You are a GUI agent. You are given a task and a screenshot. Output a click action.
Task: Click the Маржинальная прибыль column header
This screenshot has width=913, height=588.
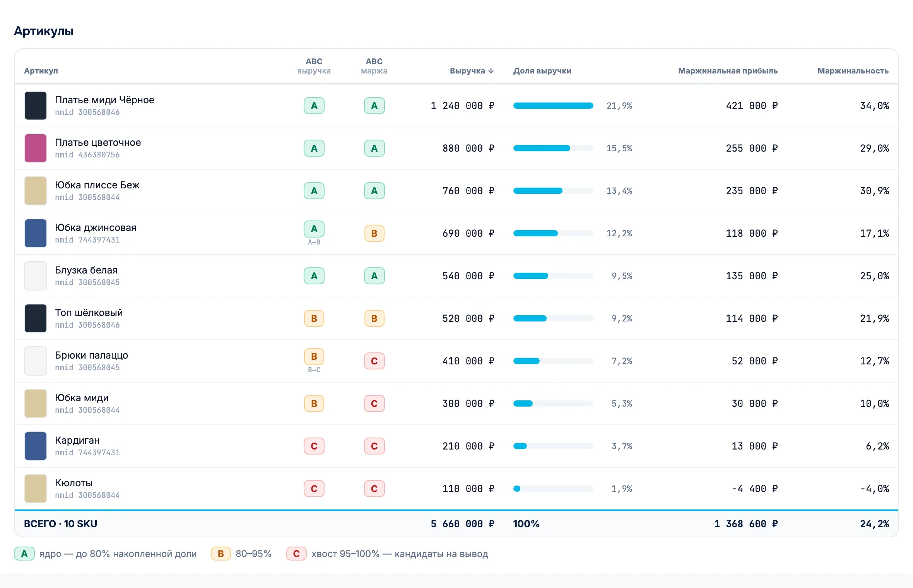click(728, 71)
